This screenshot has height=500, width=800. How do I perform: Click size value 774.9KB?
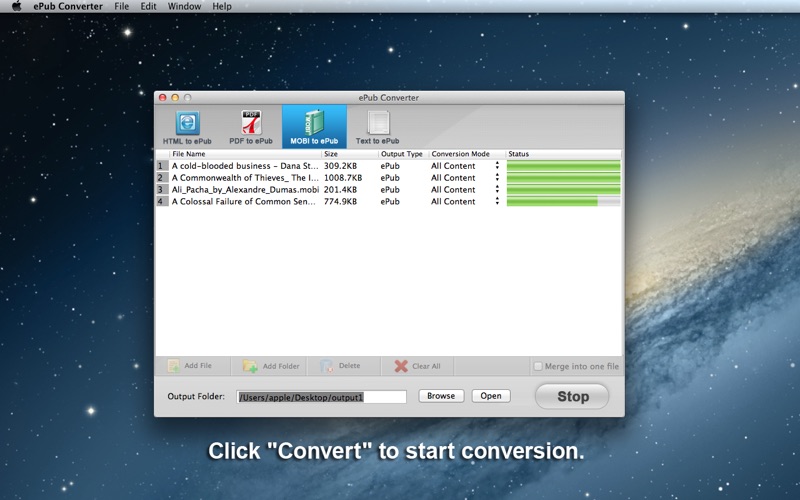pos(340,201)
